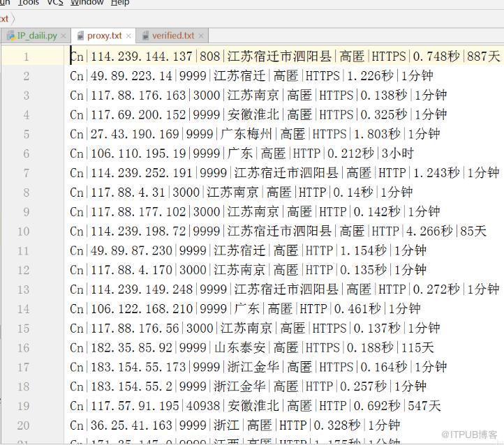Viewport: 504px width, 445px height.
Task: Click the Python file icon on IP_daili.py tab
Action: coord(11,36)
